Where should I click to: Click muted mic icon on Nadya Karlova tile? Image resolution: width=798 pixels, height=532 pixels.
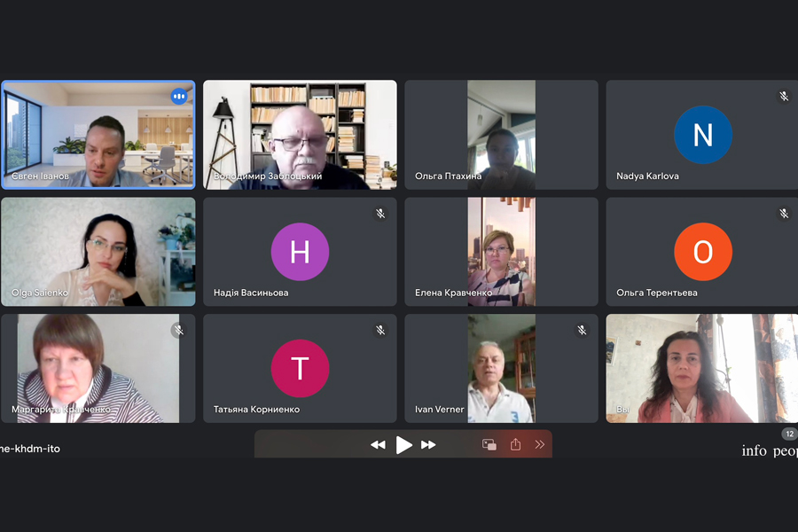[x=784, y=97]
